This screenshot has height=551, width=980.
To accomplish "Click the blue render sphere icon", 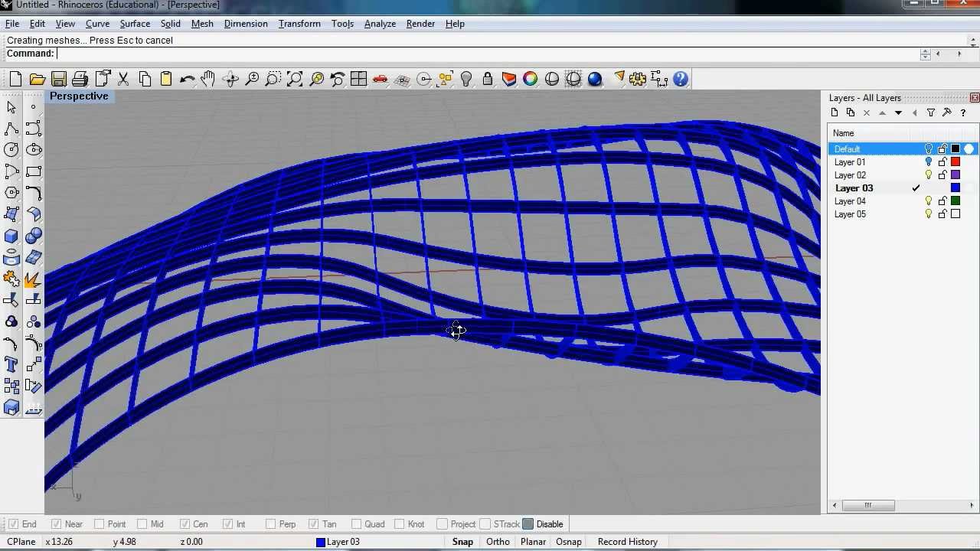I will click(595, 79).
